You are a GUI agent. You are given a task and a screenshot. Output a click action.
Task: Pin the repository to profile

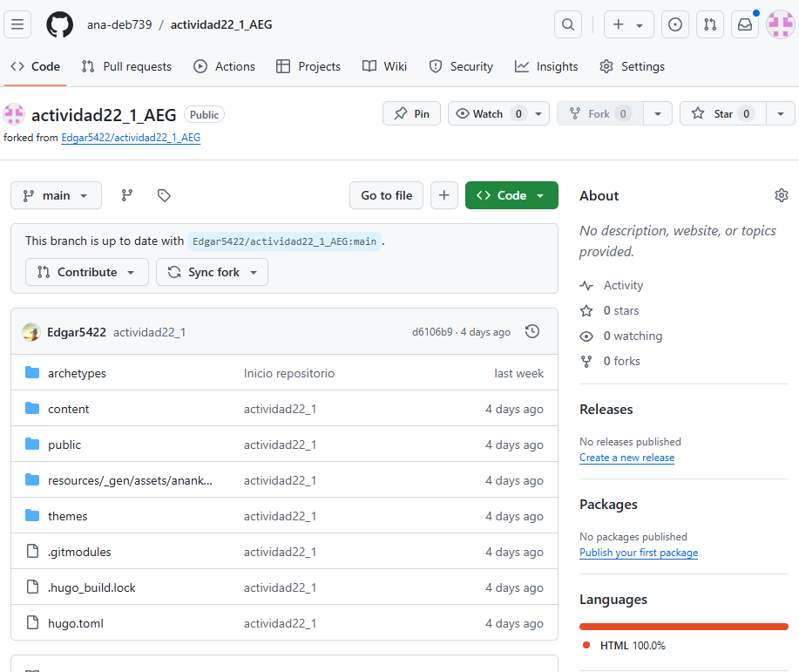412,113
